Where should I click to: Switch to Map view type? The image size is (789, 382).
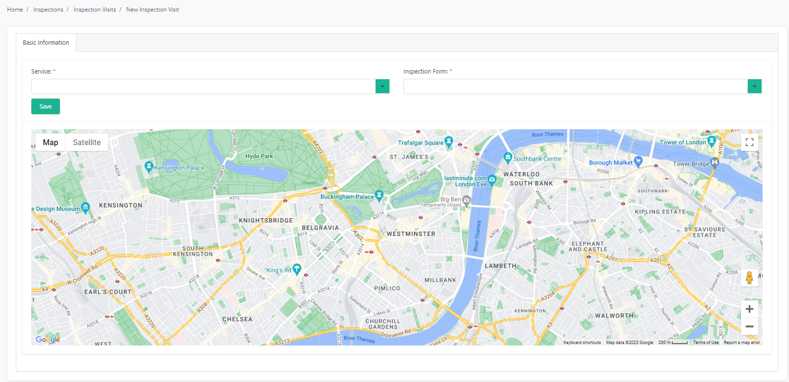50,142
